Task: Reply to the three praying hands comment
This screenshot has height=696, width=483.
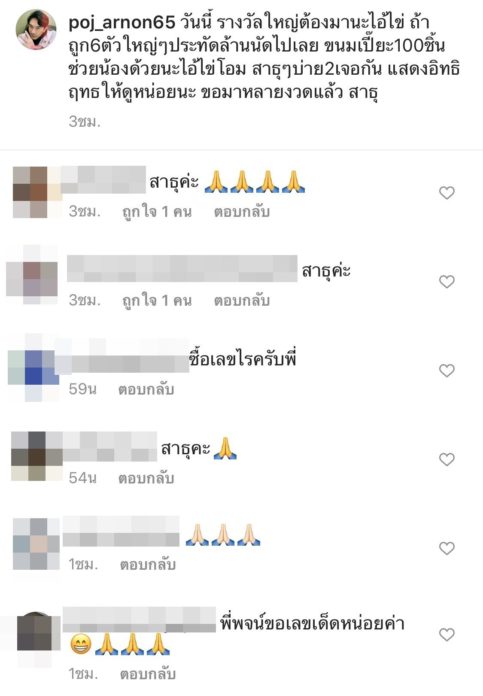Action: pos(148,564)
